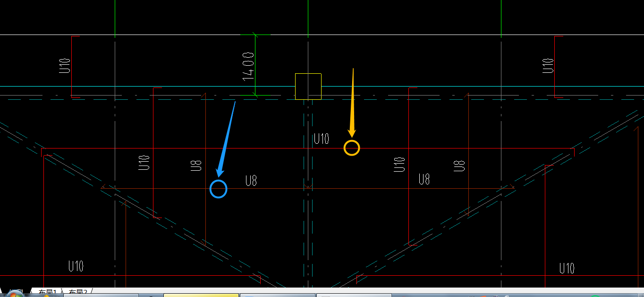Screen dimensions: 644x297
Task: Pick the U10 label below the yellow column square
Action: pyautogui.click(x=322, y=139)
